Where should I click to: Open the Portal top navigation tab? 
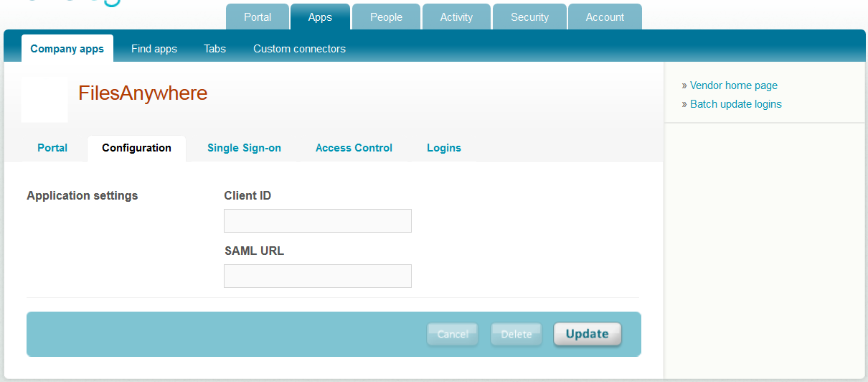pyautogui.click(x=258, y=17)
